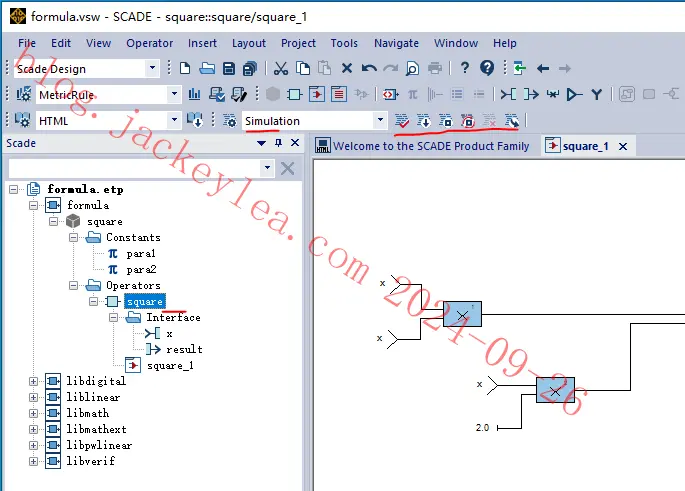
Task: Clear the search with gray X
Action: 287,168
